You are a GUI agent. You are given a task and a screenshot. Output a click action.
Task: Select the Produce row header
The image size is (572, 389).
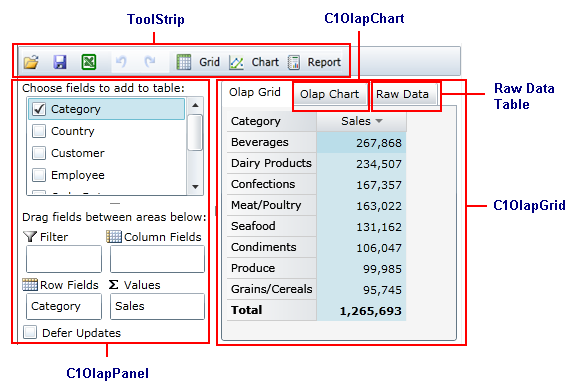pos(271,268)
